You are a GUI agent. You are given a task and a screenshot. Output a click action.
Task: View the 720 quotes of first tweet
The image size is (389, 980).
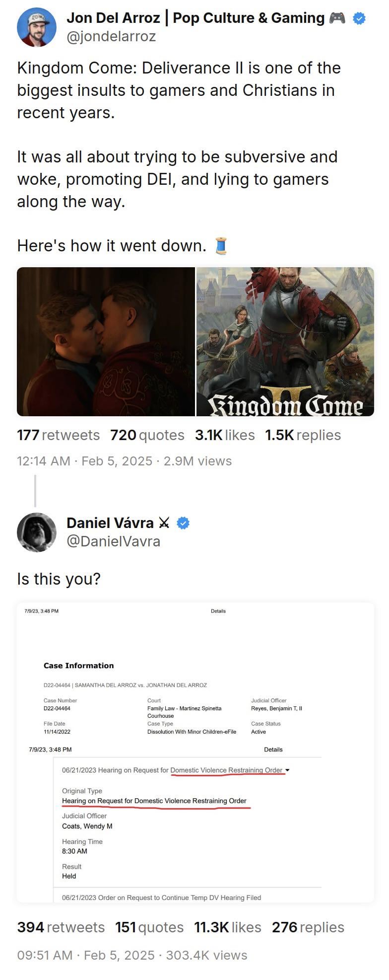pos(147,435)
